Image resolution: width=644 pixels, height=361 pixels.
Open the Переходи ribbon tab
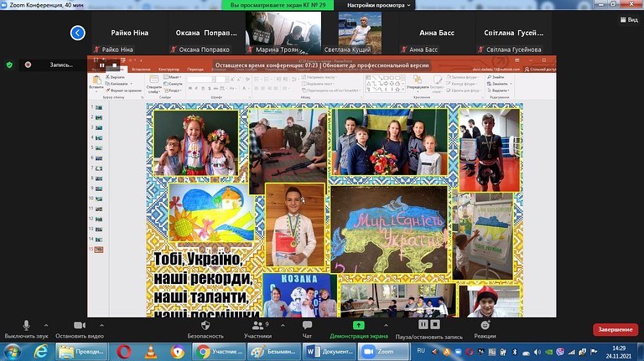pyautogui.click(x=195, y=70)
